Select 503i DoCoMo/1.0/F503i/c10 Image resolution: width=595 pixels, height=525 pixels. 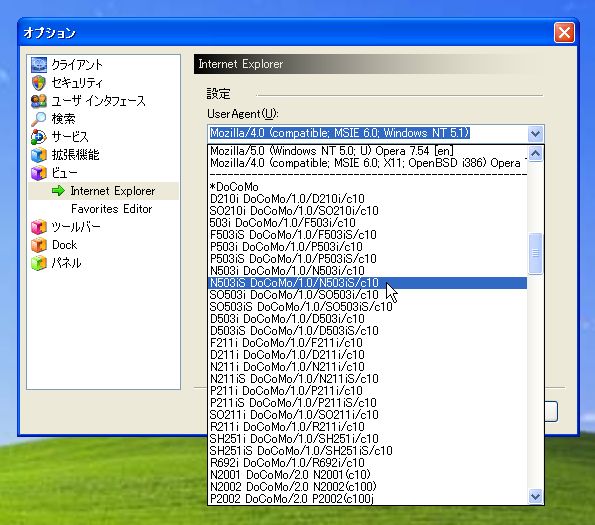pos(367,223)
